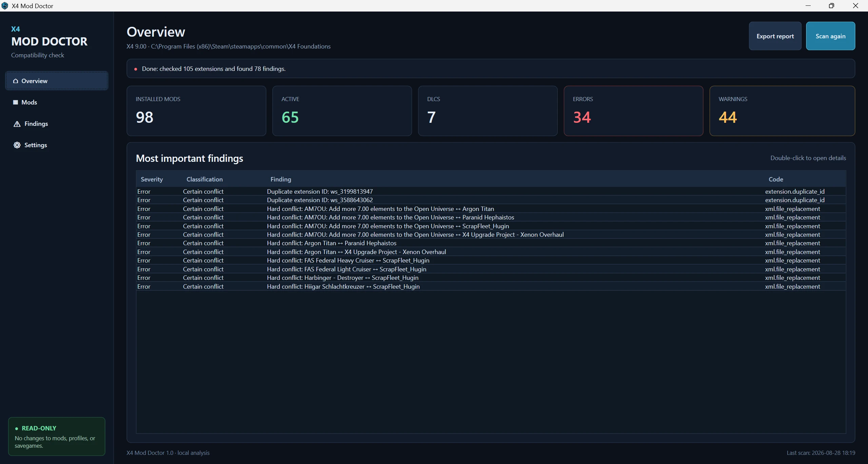Open the Errors card showing 34
The width and height of the screenshot is (868, 464).
633,111
